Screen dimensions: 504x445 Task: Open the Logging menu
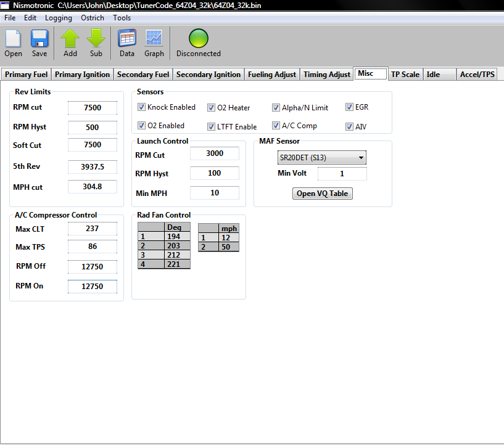[58, 18]
